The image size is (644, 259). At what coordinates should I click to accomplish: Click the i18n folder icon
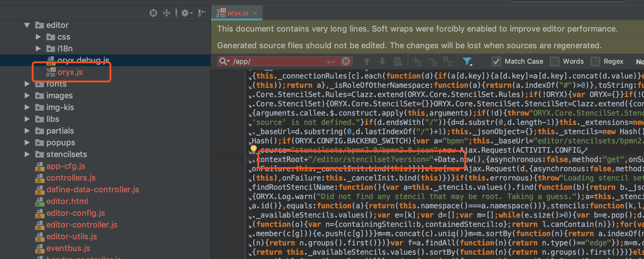click(x=50, y=49)
